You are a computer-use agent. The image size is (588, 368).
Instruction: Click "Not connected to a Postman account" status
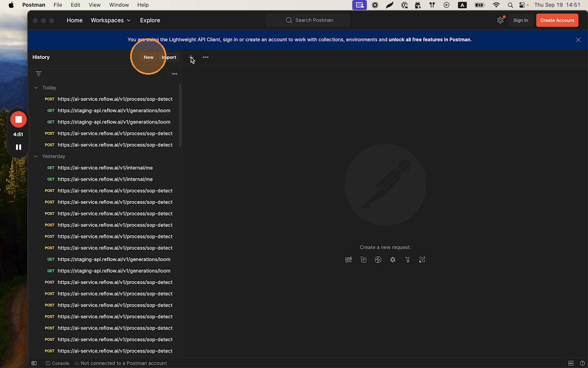(120, 363)
